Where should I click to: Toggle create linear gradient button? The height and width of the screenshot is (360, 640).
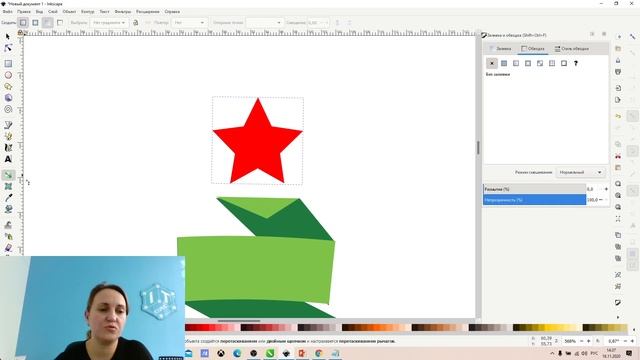[x=23, y=22]
